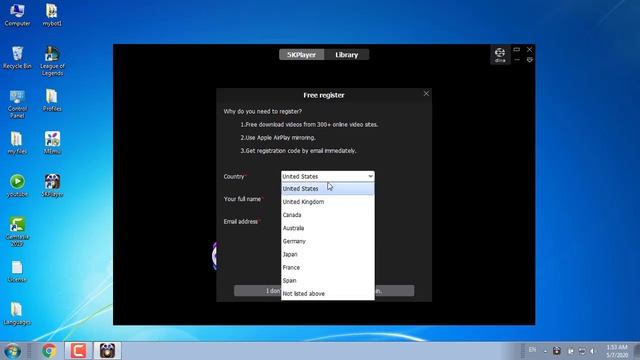The height and width of the screenshot is (360, 640).
Task: Open the Recycle Bin icon
Action: pos(17,57)
